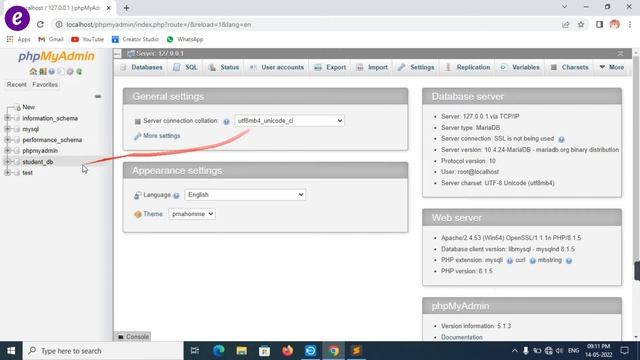Click the Documentation link under phpMyAdmin
Screen dimensions: 640x360
pos(462,337)
